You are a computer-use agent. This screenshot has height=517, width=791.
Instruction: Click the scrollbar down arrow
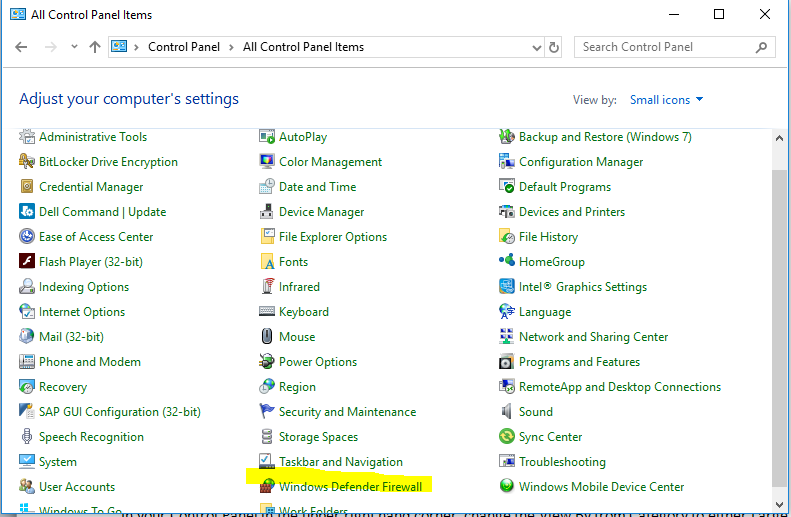pos(779,504)
